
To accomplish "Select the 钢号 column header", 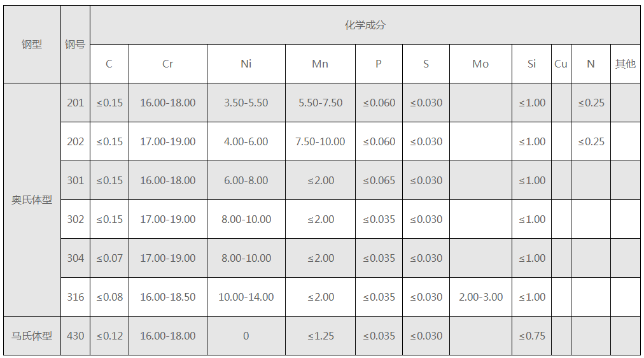I will [x=75, y=45].
